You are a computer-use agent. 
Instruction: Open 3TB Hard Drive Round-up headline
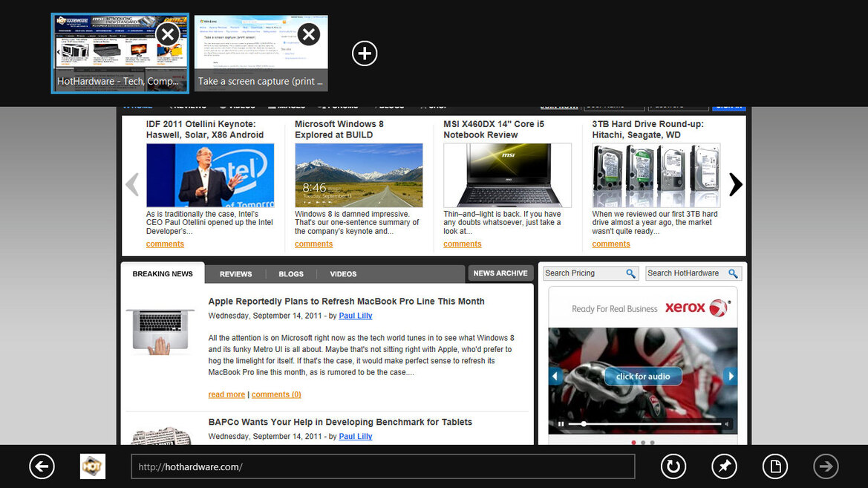(647, 129)
